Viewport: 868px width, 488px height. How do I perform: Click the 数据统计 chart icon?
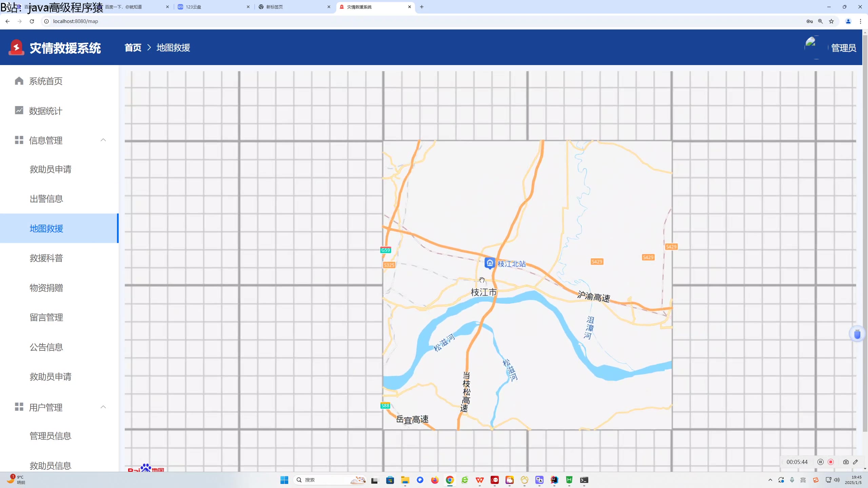pyautogui.click(x=19, y=110)
